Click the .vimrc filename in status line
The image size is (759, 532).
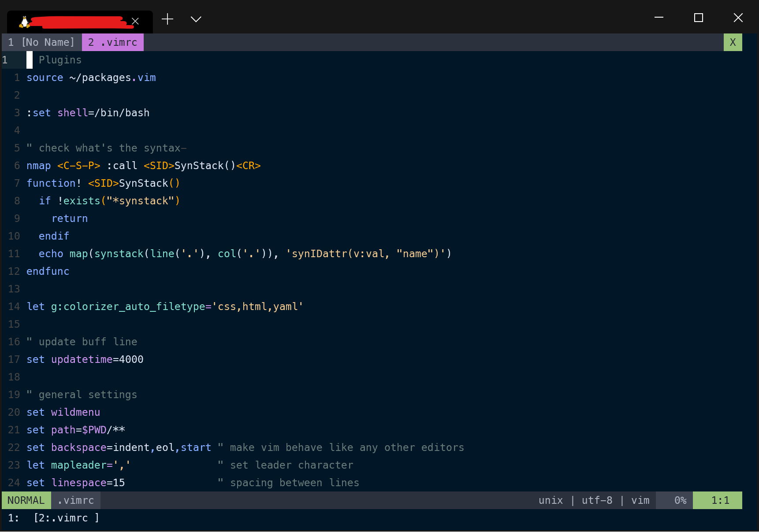click(x=76, y=500)
